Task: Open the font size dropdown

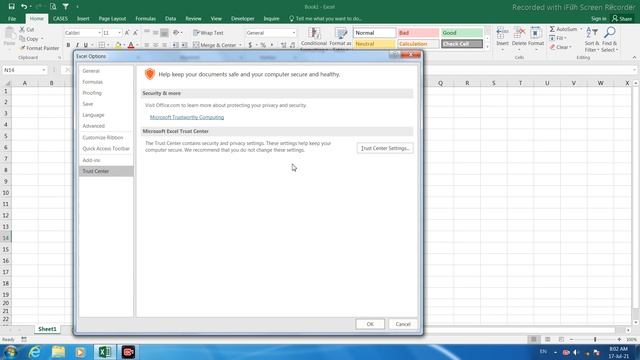Action: (120, 33)
